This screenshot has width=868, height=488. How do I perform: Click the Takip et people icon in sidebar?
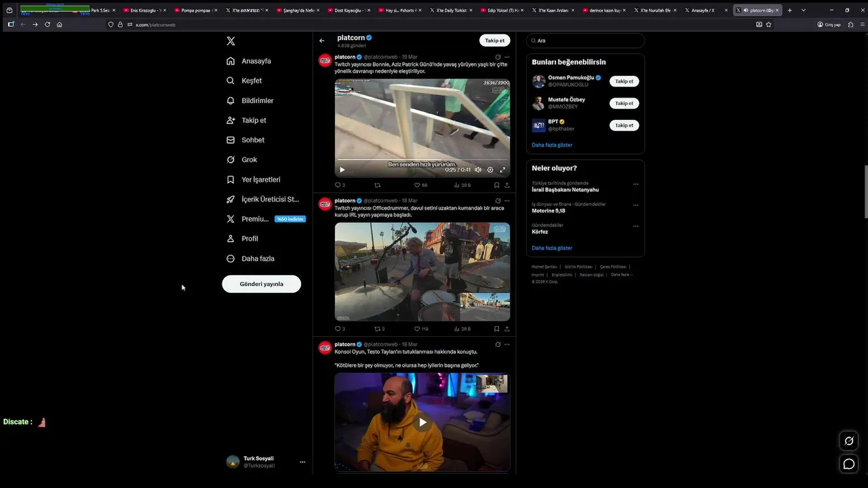tap(231, 120)
